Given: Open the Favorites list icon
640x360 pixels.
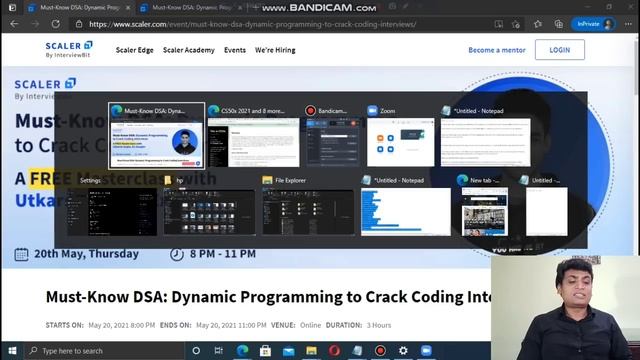Looking at the screenshot, I should (538, 24).
